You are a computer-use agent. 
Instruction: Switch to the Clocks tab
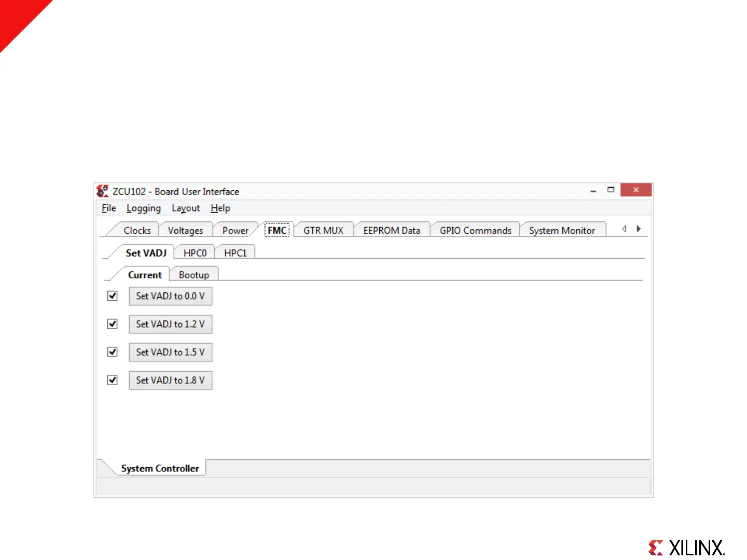(137, 230)
